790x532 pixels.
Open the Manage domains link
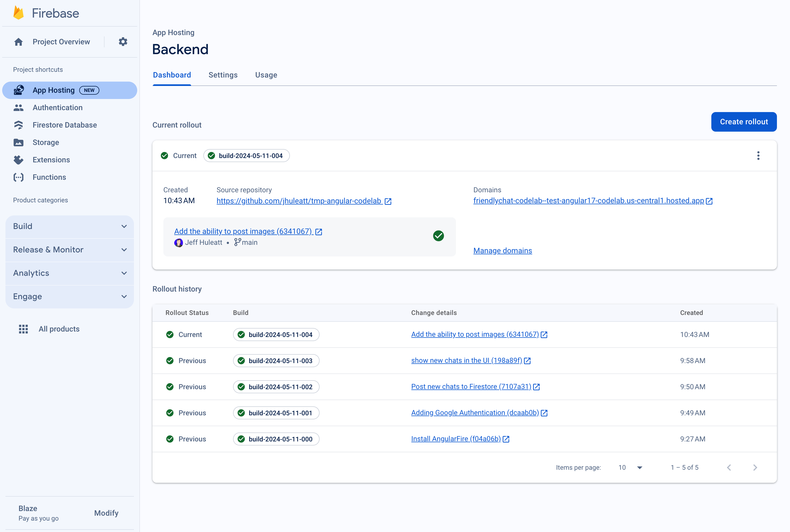coord(503,250)
